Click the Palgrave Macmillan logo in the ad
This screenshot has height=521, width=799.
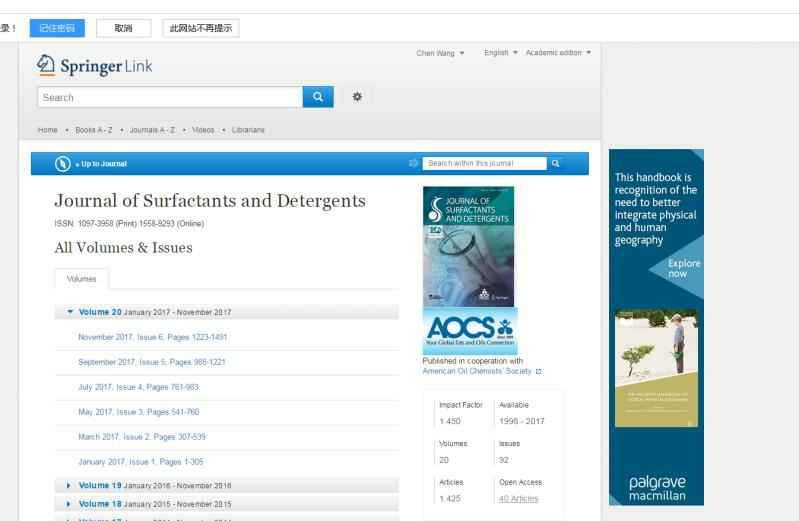657,488
